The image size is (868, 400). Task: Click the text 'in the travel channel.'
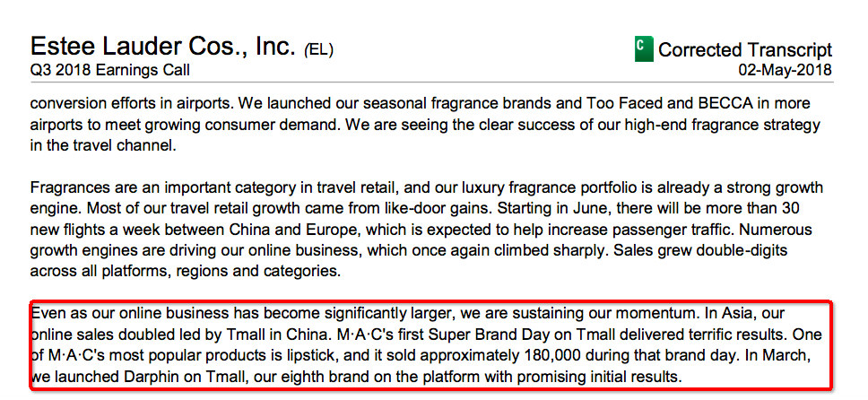(102, 145)
